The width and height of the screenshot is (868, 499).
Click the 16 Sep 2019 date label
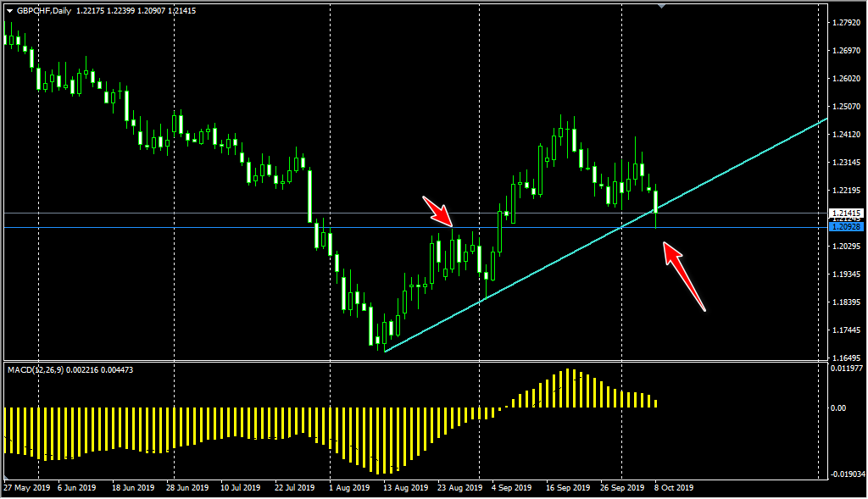[568, 488]
